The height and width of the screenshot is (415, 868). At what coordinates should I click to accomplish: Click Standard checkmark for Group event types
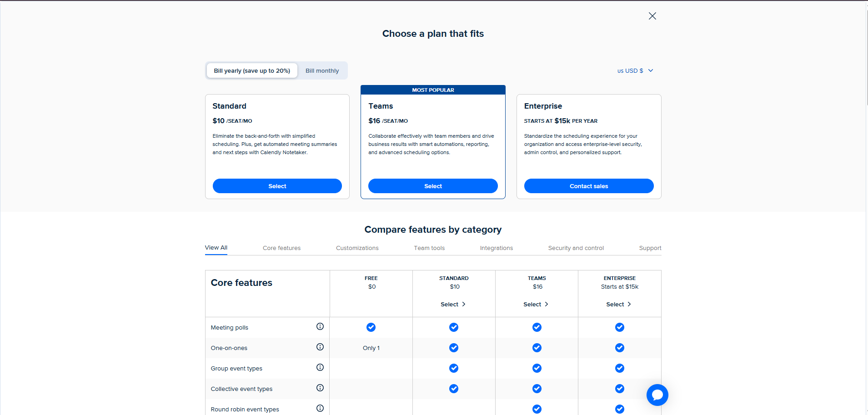(x=454, y=368)
